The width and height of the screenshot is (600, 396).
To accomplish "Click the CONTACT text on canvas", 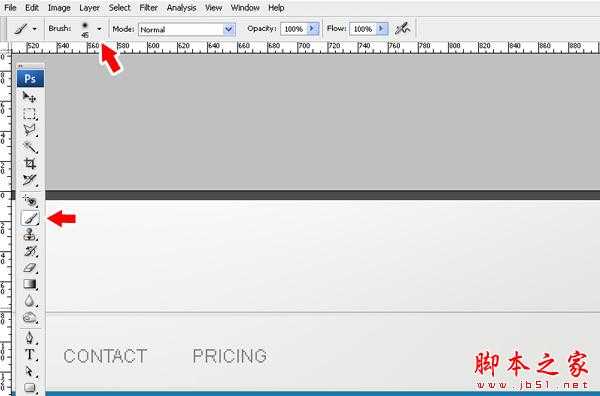I will [105, 356].
